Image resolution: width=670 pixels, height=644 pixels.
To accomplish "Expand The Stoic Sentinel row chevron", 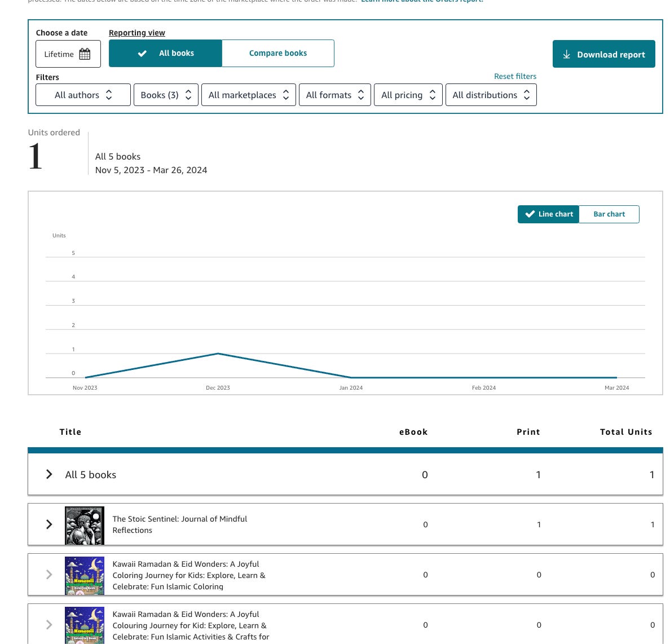I will coord(49,524).
